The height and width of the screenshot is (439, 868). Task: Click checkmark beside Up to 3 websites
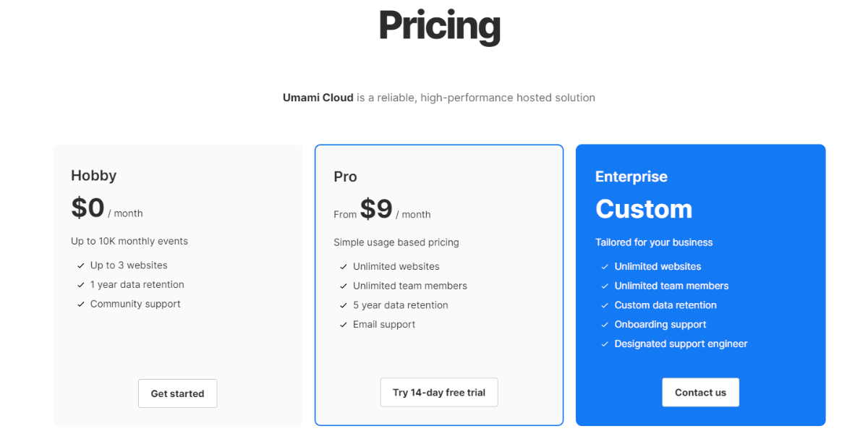point(80,265)
